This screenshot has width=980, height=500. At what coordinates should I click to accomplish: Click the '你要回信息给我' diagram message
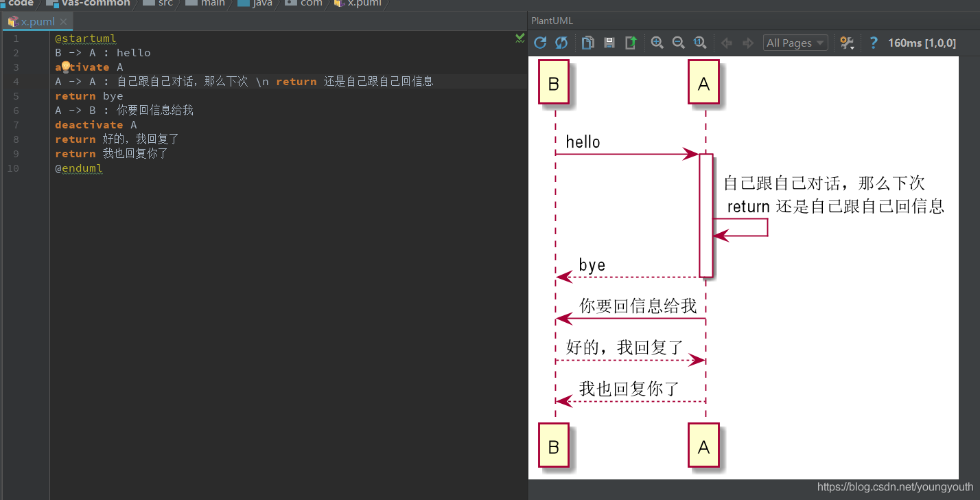[638, 306]
